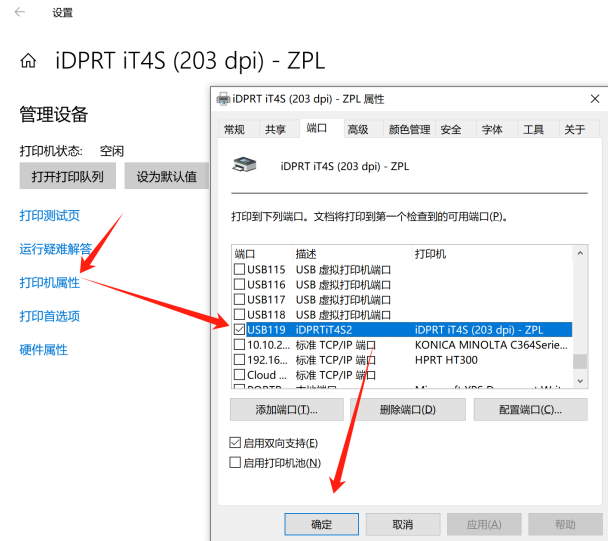The height and width of the screenshot is (541, 608).
Task: Click the port list scroll up arrow
Action: tap(580, 253)
